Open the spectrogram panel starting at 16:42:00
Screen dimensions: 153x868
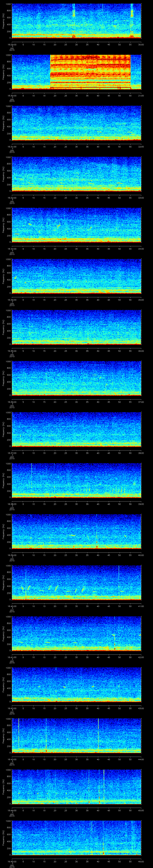(76, 684)
